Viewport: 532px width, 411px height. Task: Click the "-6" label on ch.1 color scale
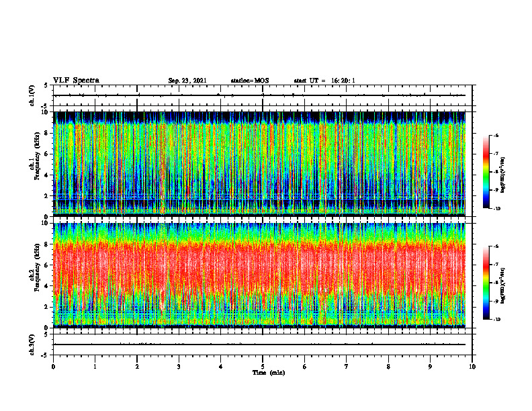click(496, 135)
